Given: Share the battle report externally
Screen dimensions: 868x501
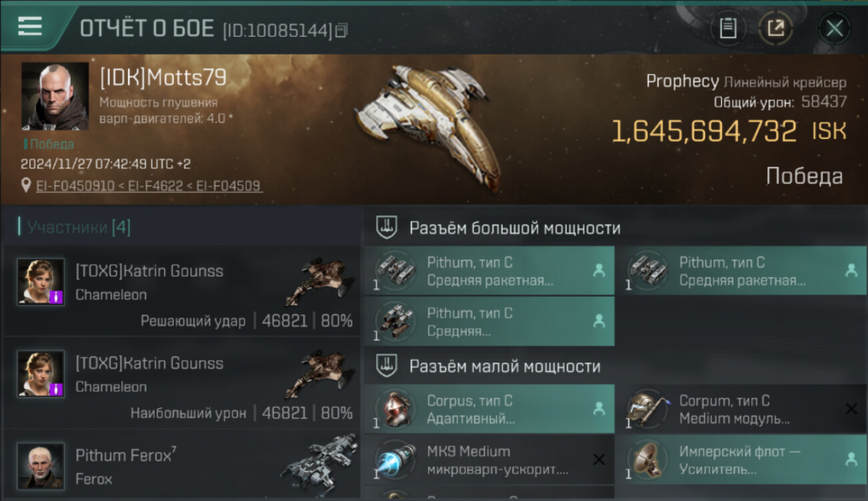Looking at the screenshot, I should click(x=775, y=28).
